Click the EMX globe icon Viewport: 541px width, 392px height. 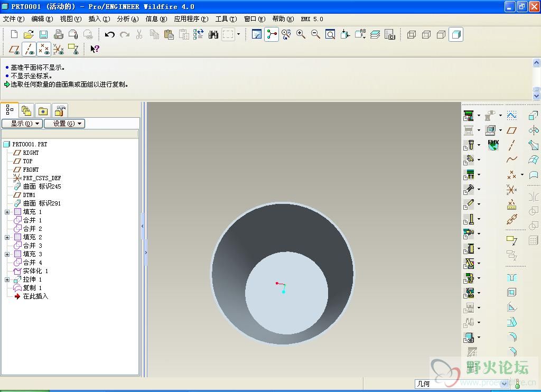pos(493,145)
